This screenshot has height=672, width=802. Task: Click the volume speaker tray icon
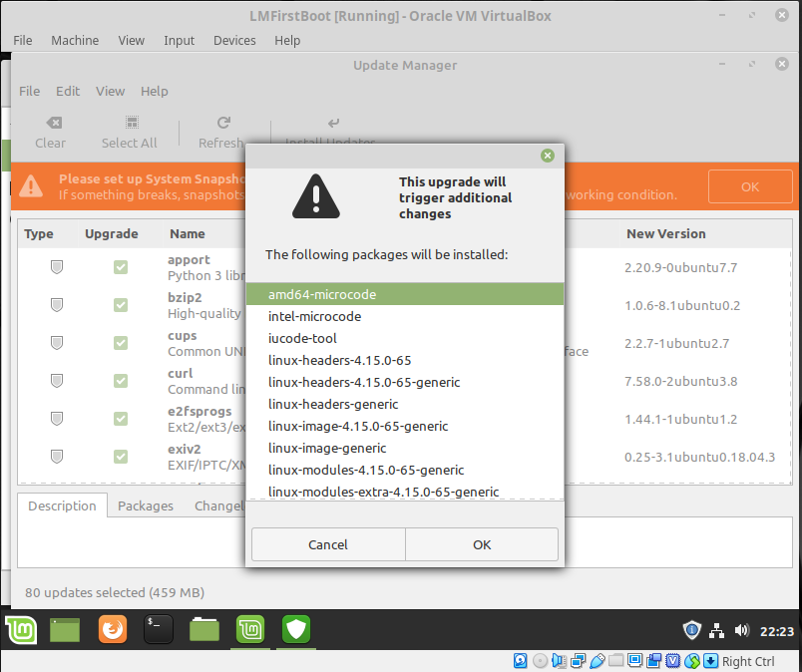(741, 630)
